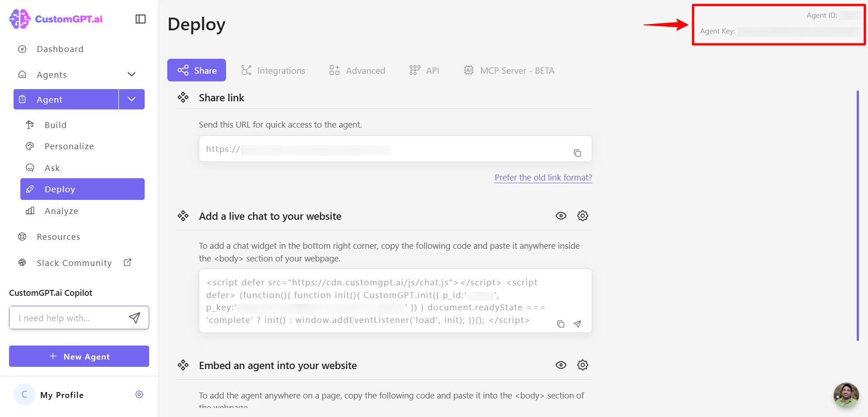Open live chat widget settings gear
868x417 pixels.
tap(583, 216)
